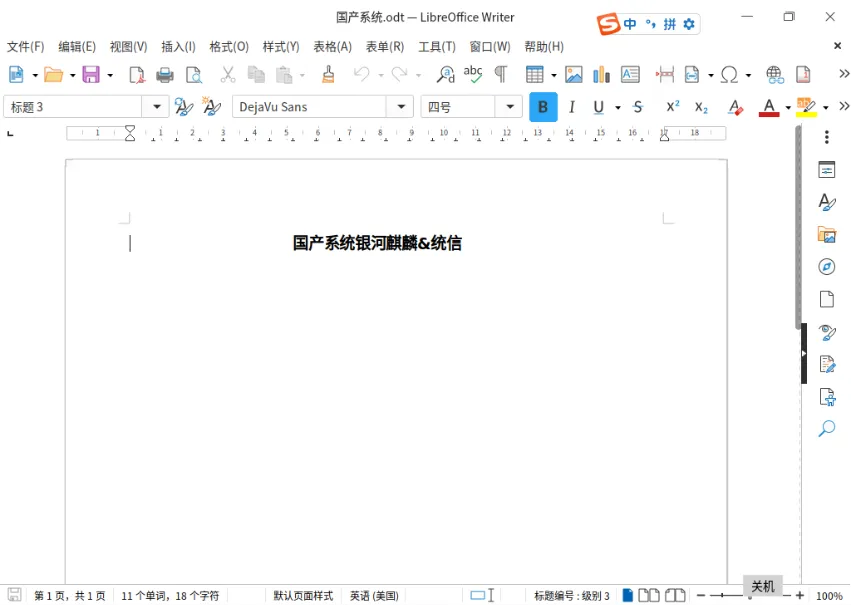Insert a special character (Omega icon)

[729, 74]
